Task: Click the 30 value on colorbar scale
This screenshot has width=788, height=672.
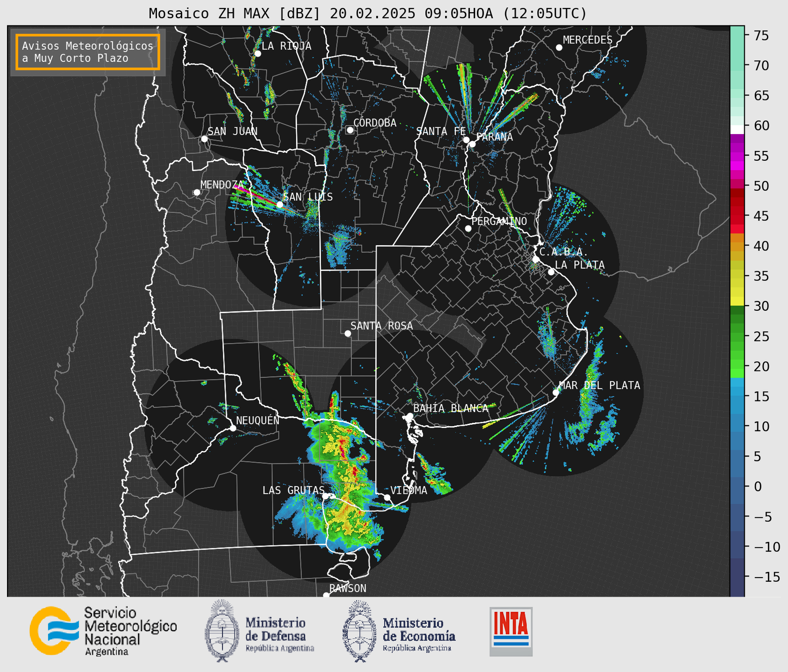Action: click(761, 306)
